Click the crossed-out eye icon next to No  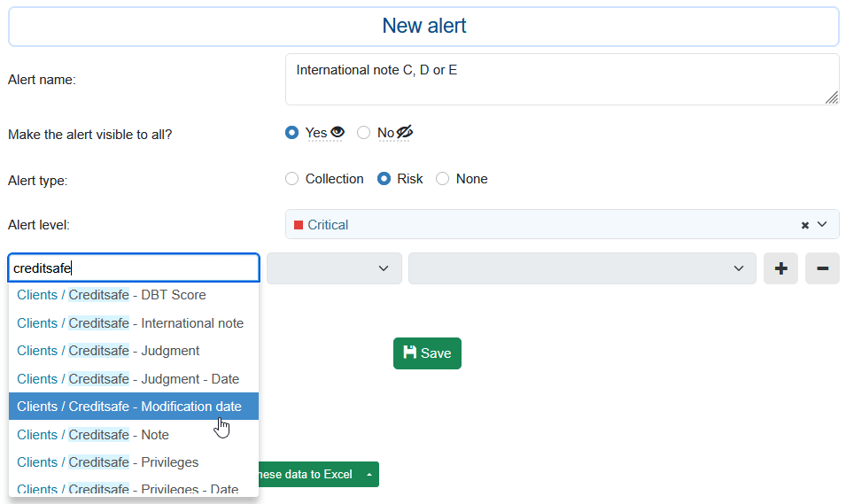(405, 132)
